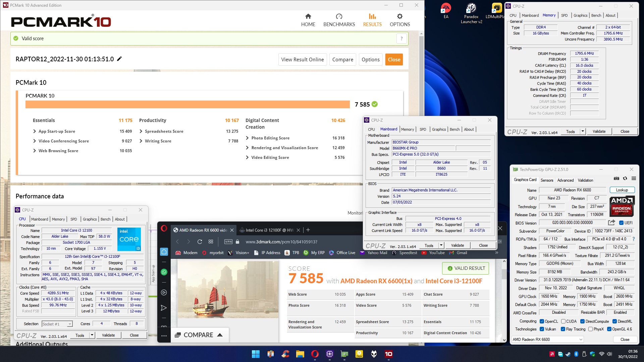Click PCMark 10 taskbar icon

(388, 354)
